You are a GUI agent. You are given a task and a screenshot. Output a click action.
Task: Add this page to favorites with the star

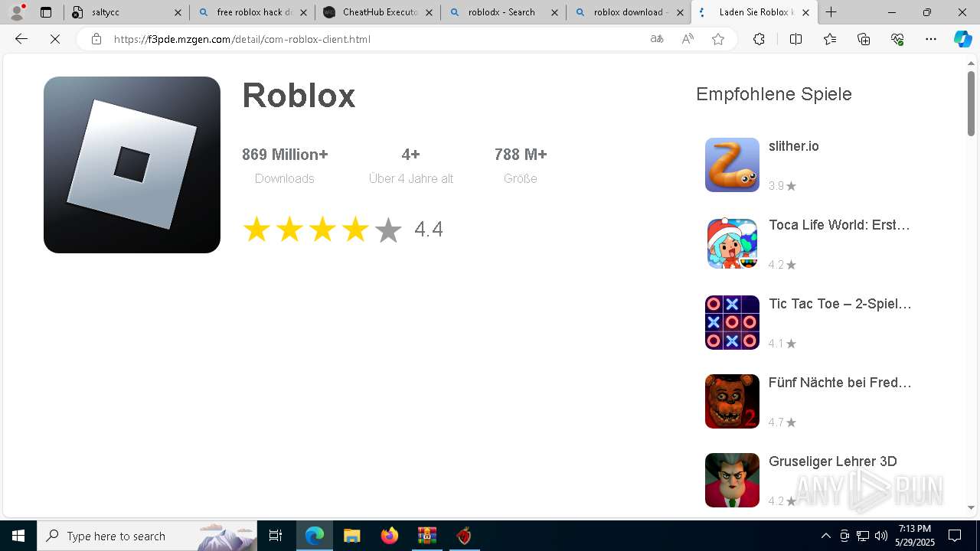click(x=718, y=39)
